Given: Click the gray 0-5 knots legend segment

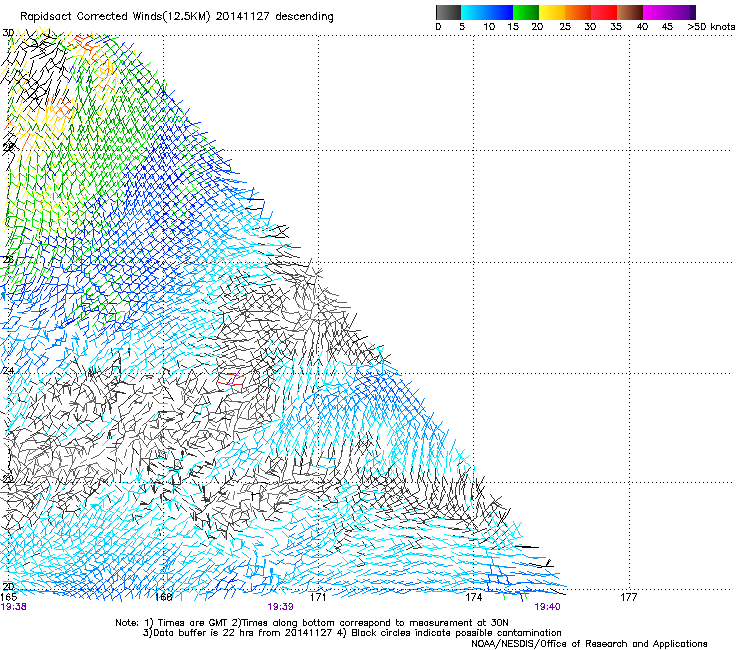Looking at the screenshot, I should [448, 12].
